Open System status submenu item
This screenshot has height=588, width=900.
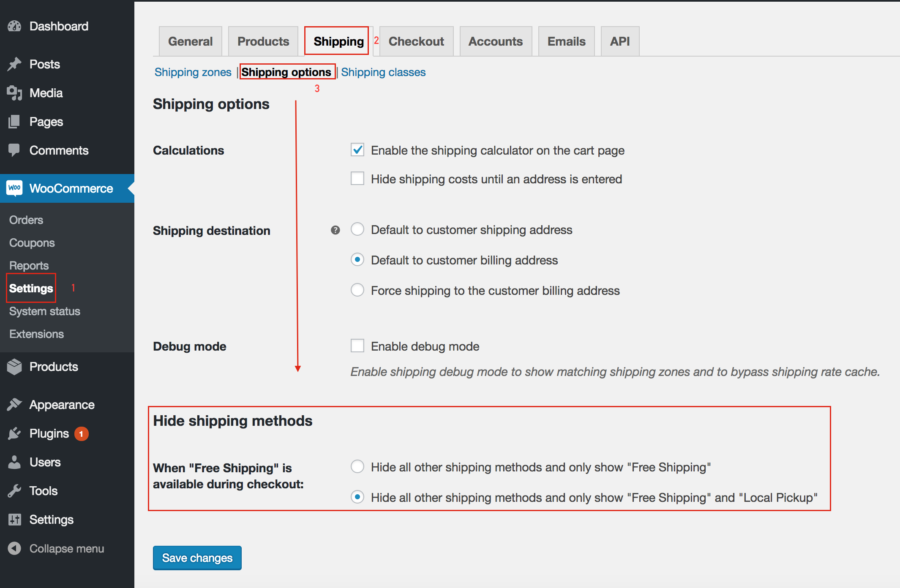(45, 311)
